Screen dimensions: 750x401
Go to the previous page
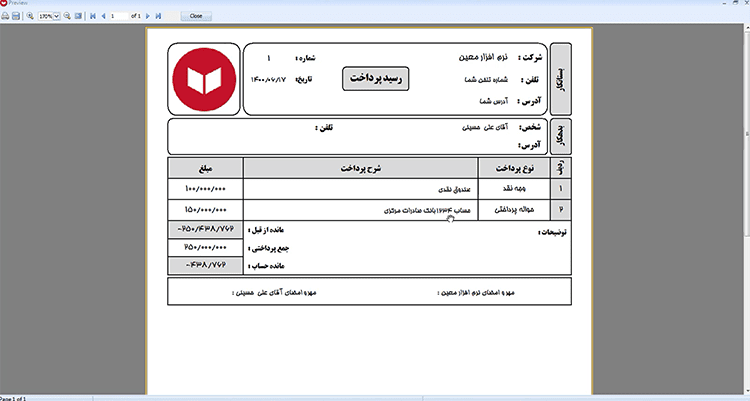[103, 16]
